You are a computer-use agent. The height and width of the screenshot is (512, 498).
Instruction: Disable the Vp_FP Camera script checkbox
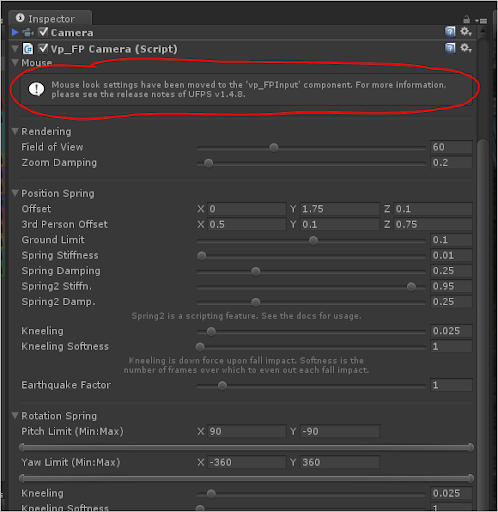pos(43,48)
